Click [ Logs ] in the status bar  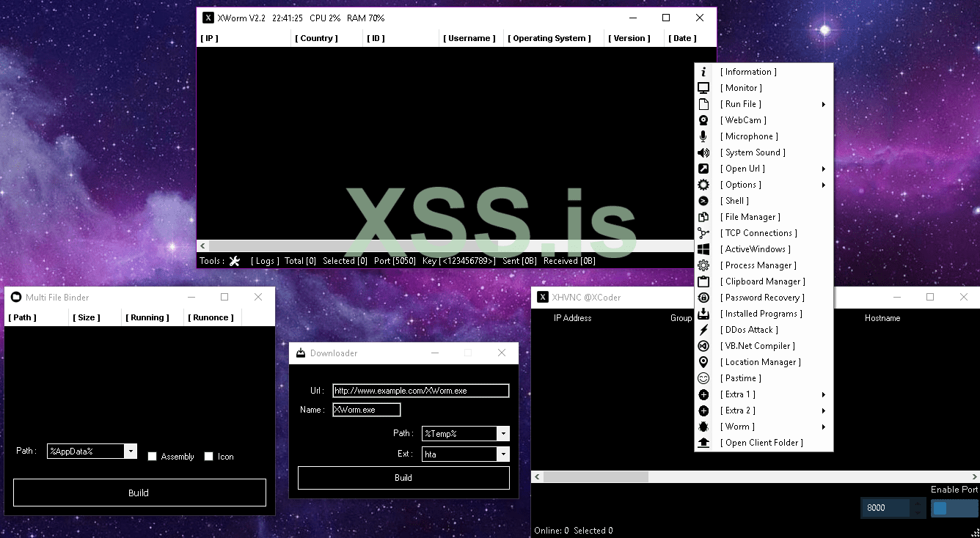(x=265, y=261)
